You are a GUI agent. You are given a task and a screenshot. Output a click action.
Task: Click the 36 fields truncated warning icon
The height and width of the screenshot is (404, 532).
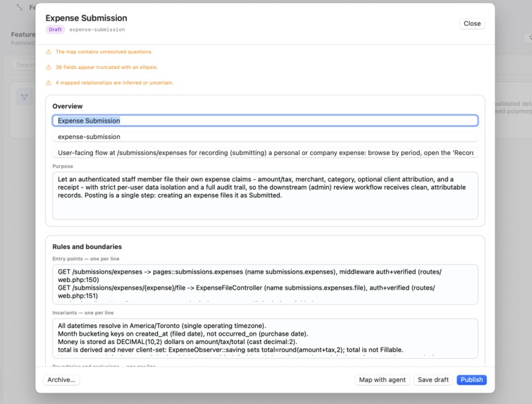coord(49,67)
